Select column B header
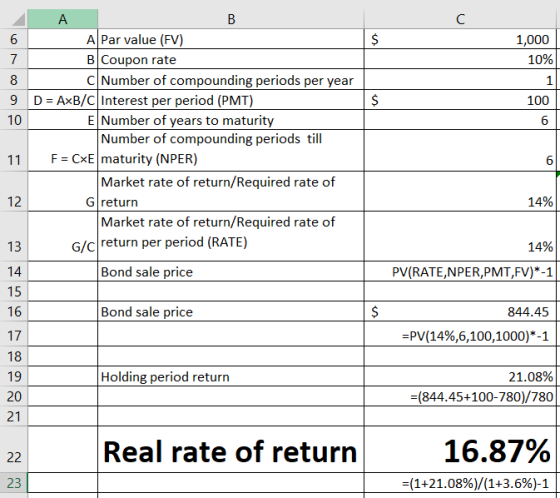Screen dimensions: 560x498 click(231, 19)
